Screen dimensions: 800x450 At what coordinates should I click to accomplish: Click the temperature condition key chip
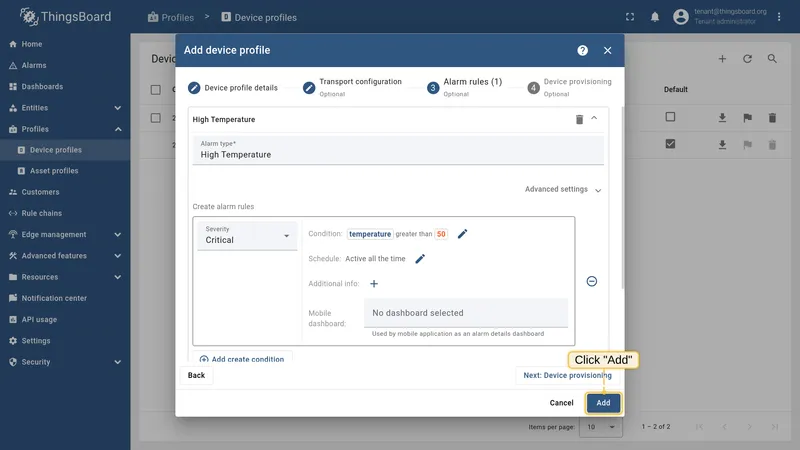coord(370,234)
